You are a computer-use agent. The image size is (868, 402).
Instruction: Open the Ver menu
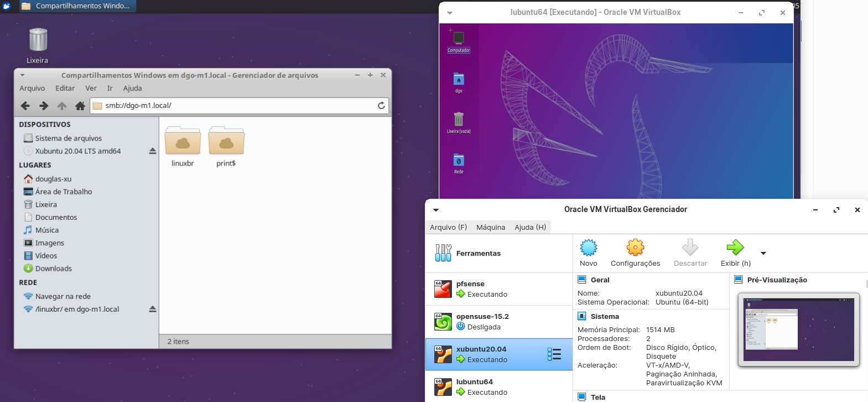pyautogui.click(x=91, y=89)
